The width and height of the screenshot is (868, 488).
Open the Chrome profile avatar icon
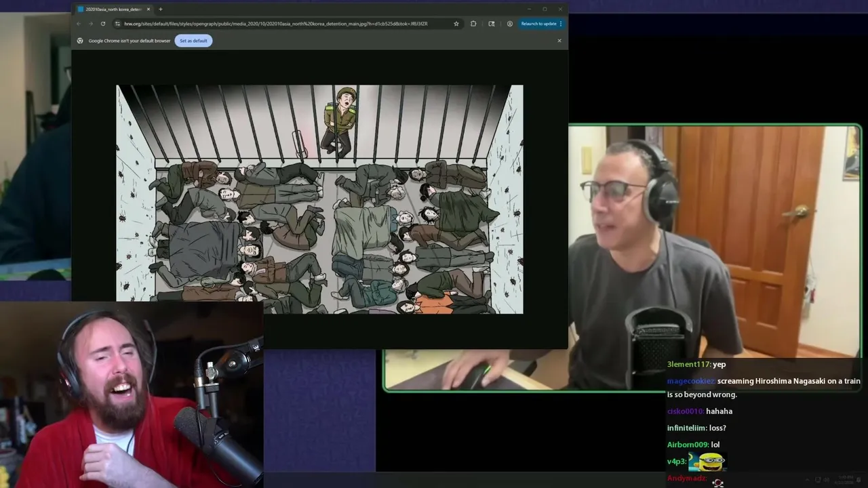point(510,24)
